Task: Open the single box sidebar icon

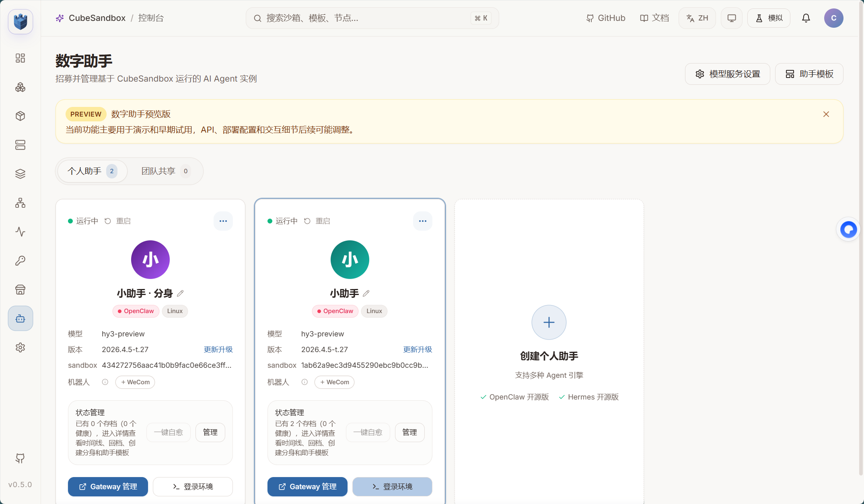Action: click(x=20, y=116)
